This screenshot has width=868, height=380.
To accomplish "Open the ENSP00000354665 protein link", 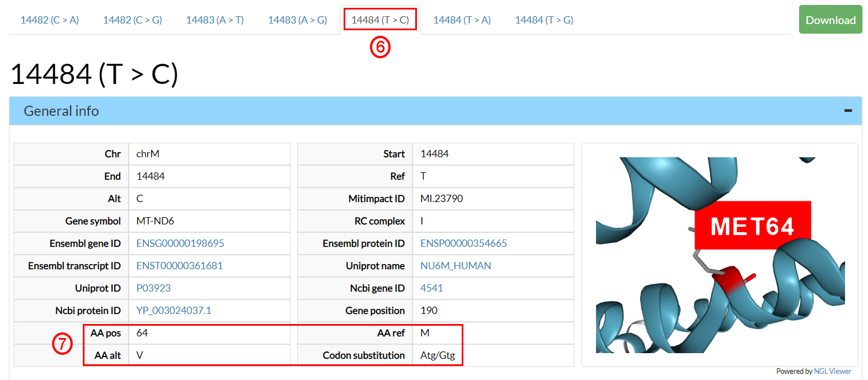I will pos(463,243).
